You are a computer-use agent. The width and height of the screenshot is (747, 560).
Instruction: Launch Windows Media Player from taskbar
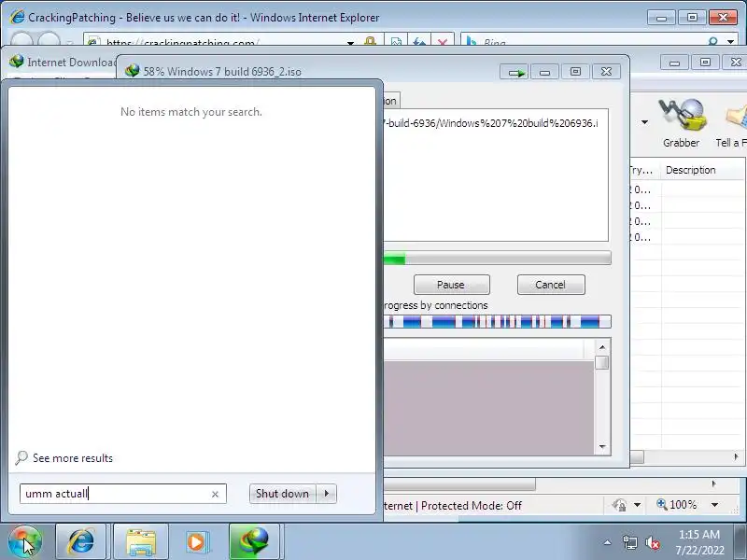point(196,542)
